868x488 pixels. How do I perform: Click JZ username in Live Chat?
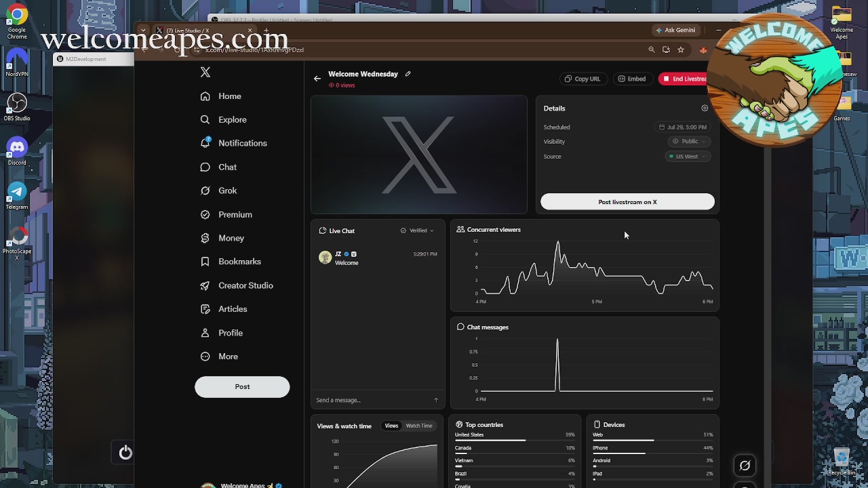[x=338, y=254]
